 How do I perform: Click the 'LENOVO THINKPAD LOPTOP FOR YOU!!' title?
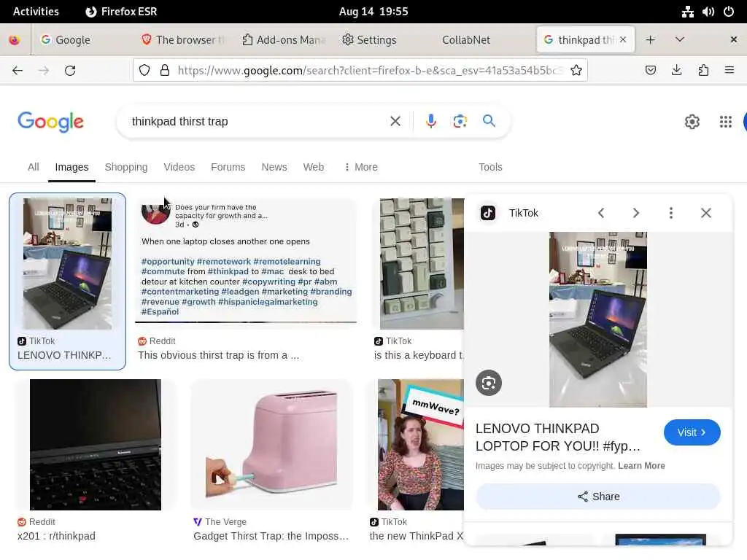point(557,437)
